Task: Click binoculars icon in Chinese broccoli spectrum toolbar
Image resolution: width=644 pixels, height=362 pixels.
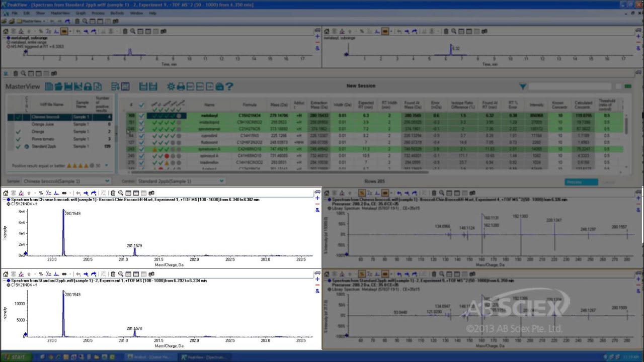Action: coord(151,193)
